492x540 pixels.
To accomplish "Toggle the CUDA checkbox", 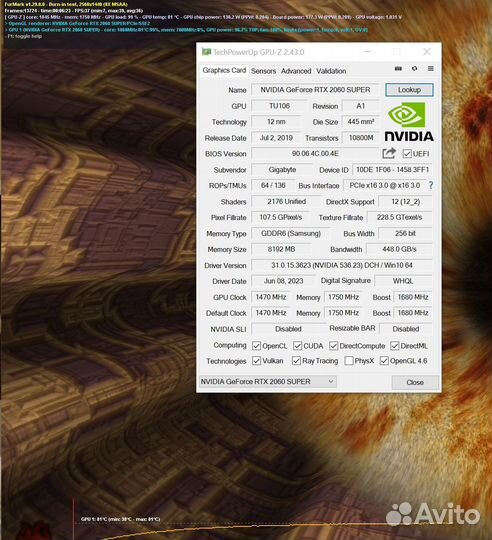I will pyautogui.click(x=297, y=345).
